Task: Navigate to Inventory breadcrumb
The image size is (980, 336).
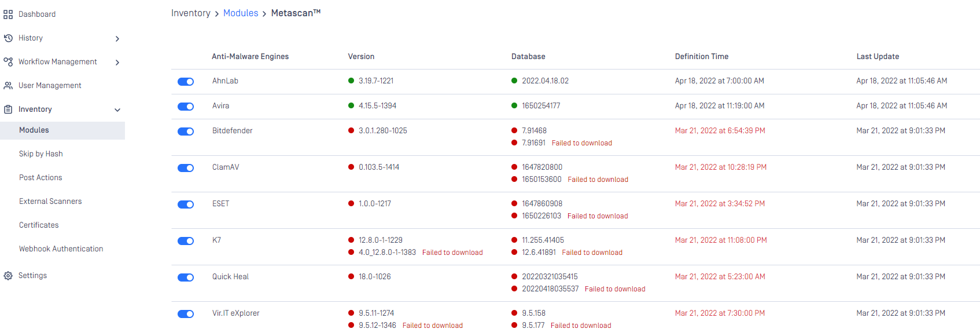Action: (191, 13)
